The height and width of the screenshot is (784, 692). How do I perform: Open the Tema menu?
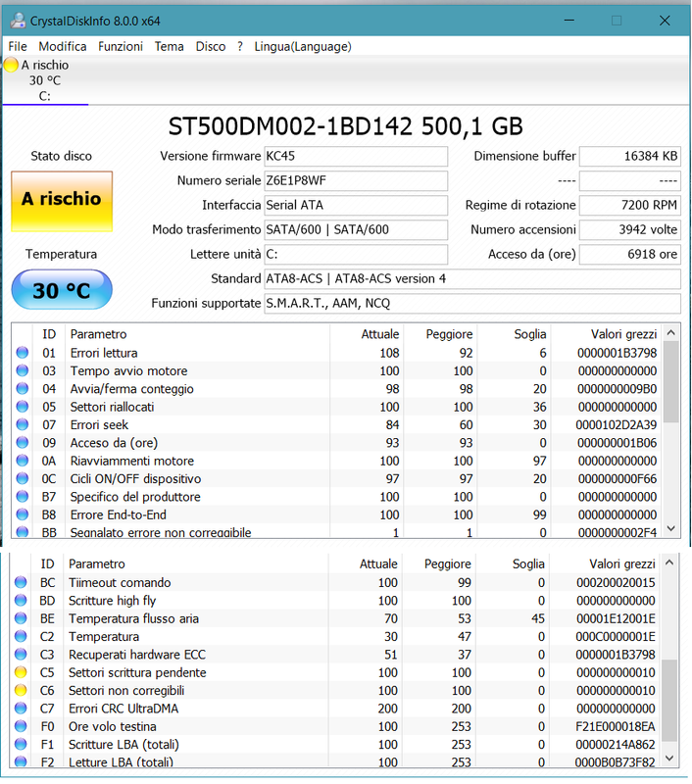pyautogui.click(x=169, y=46)
